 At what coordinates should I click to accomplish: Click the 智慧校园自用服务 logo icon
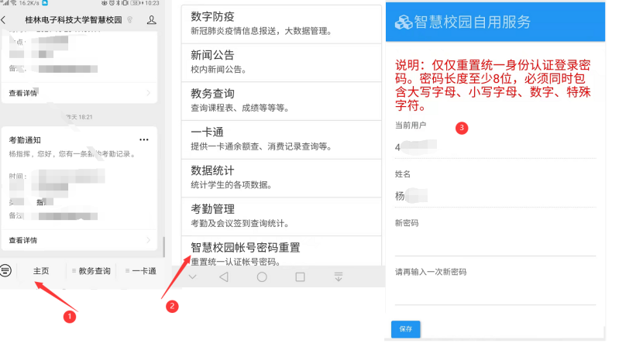(x=404, y=22)
